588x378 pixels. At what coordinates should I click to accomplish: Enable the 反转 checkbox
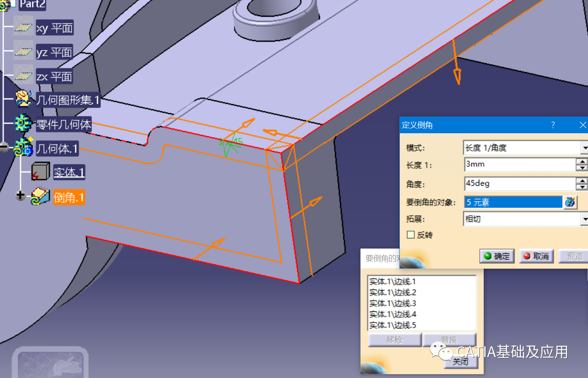[x=411, y=234]
